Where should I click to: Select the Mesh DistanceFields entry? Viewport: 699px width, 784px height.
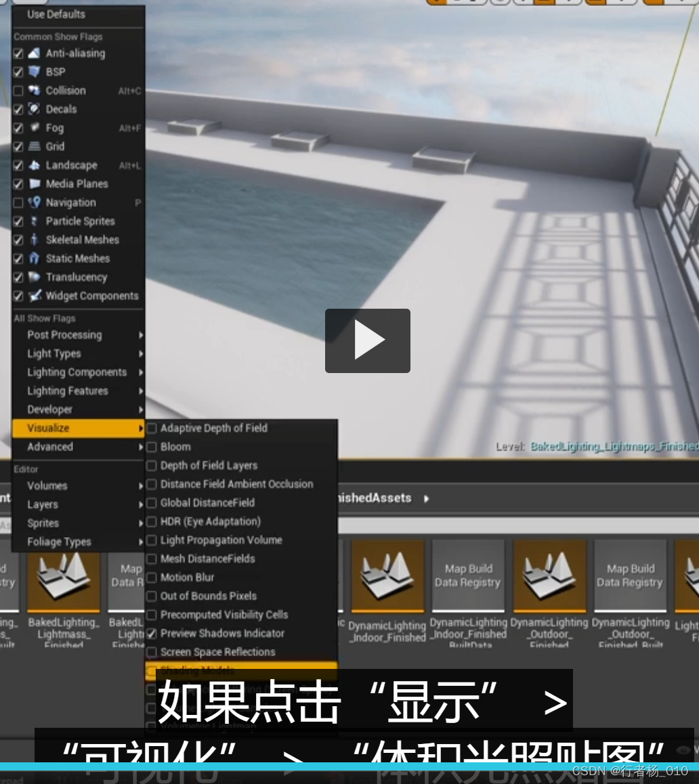coord(242,559)
